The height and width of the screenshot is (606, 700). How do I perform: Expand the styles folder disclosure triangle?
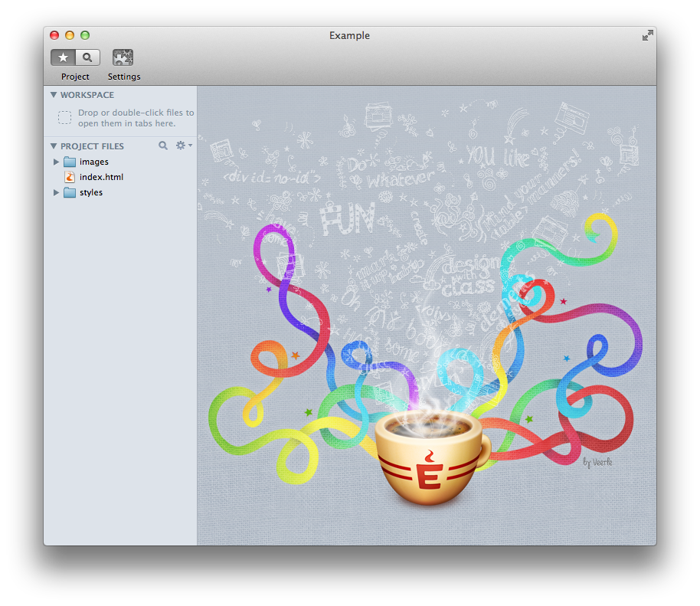[56, 192]
